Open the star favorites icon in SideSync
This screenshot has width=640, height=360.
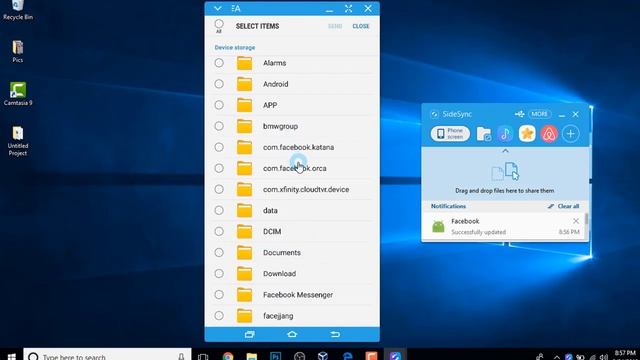pyautogui.click(x=527, y=133)
